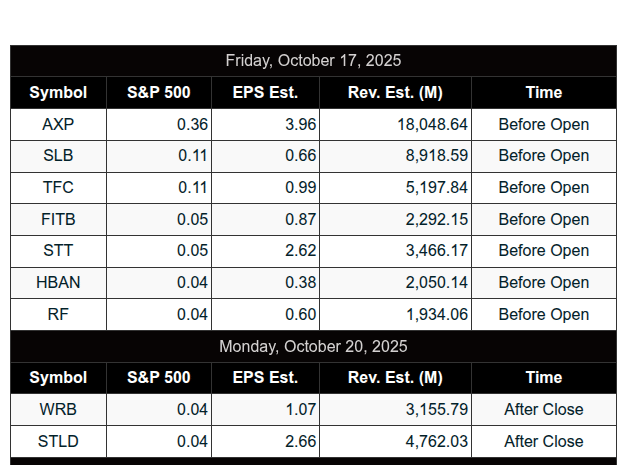The image size is (623, 465).
Task: Open the TFC ticker row
Action: tap(58, 187)
